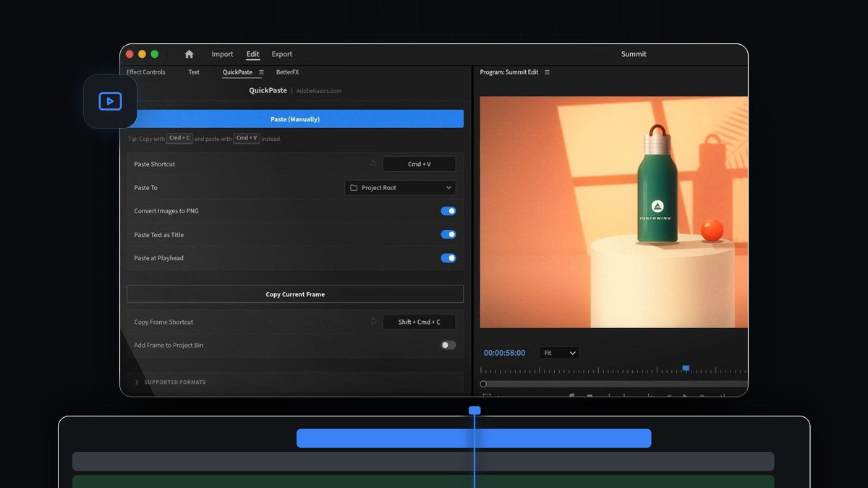Click the 00:00:58:00 timecode
This screenshot has width=868, height=488.
pos(505,353)
